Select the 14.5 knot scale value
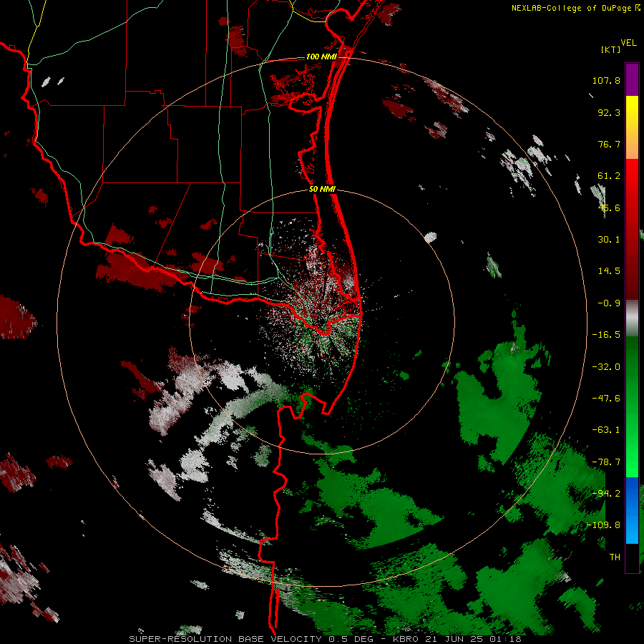Screen dimensions: 644x644 (609, 271)
